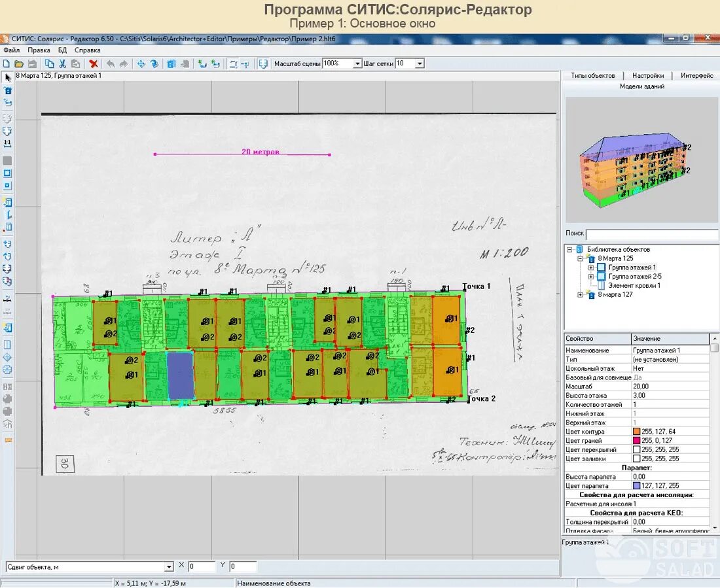Screen dimensions: 720x588
Task: Switch to the Интерфейс tab
Action: (x=697, y=75)
